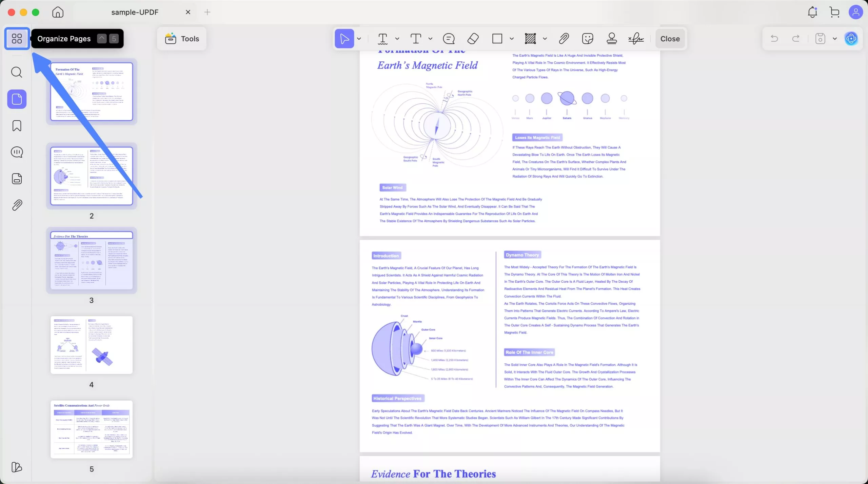The height and width of the screenshot is (484, 868).
Task: Open the shopping cart icon
Action: click(834, 12)
